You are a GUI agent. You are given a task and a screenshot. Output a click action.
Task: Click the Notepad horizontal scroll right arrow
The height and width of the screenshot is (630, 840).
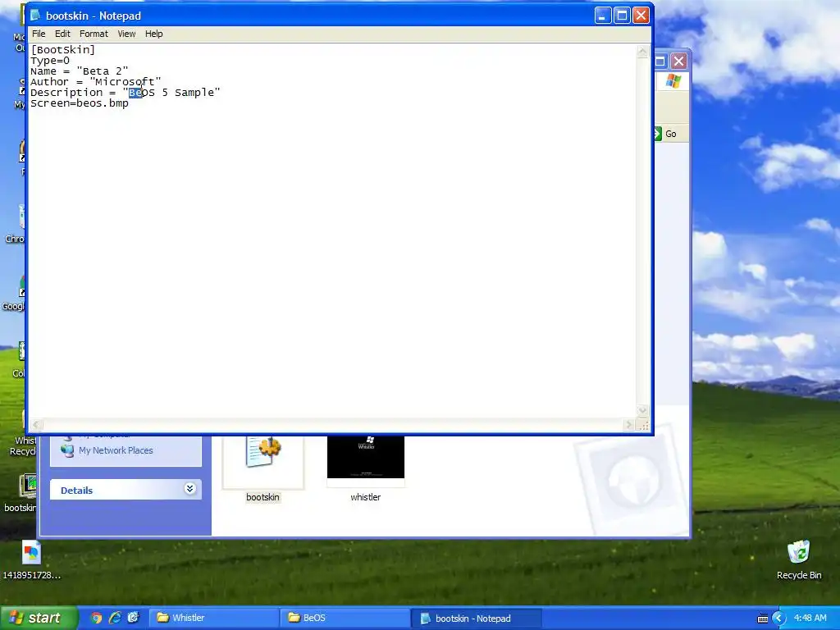click(629, 425)
